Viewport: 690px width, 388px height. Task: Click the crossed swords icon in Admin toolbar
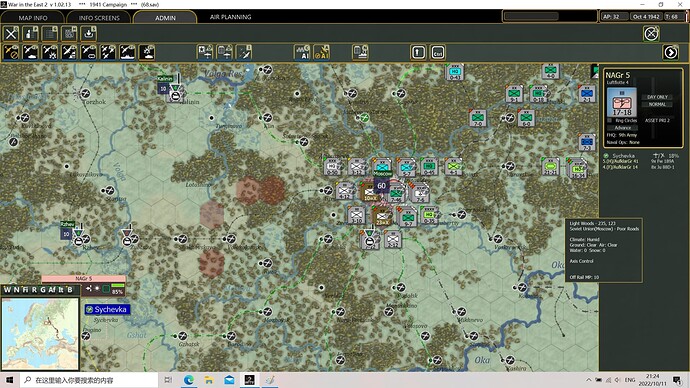coord(11,33)
